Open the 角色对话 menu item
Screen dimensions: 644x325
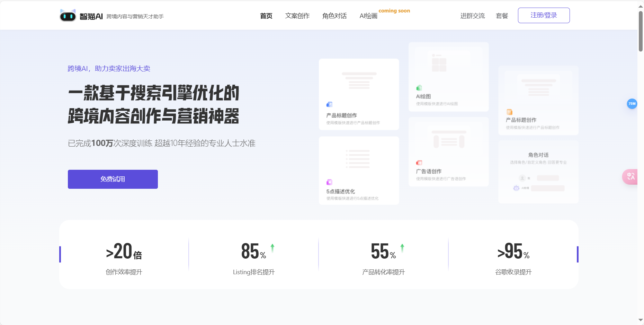(x=334, y=16)
